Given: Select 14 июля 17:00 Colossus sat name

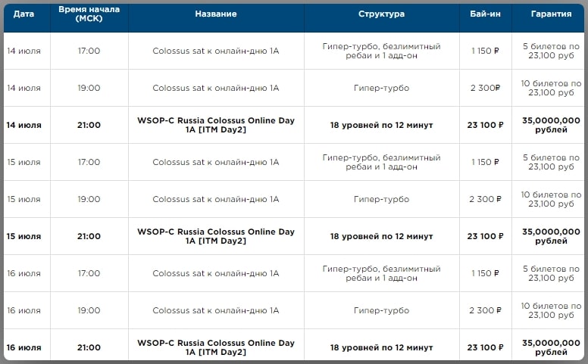Looking at the screenshot, I should coord(216,51).
